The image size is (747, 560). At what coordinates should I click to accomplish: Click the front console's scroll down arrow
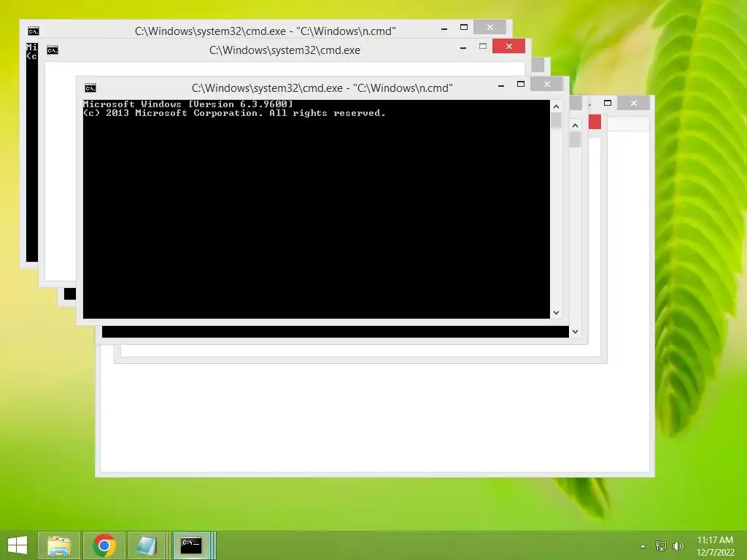click(x=556, y=313)
